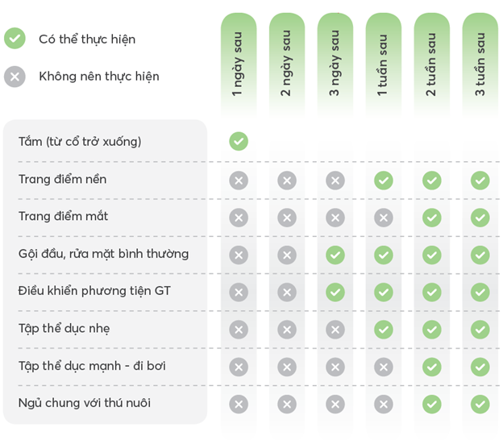Click the 'Điều khiển phương tiện GT' label

coord(94,292)
